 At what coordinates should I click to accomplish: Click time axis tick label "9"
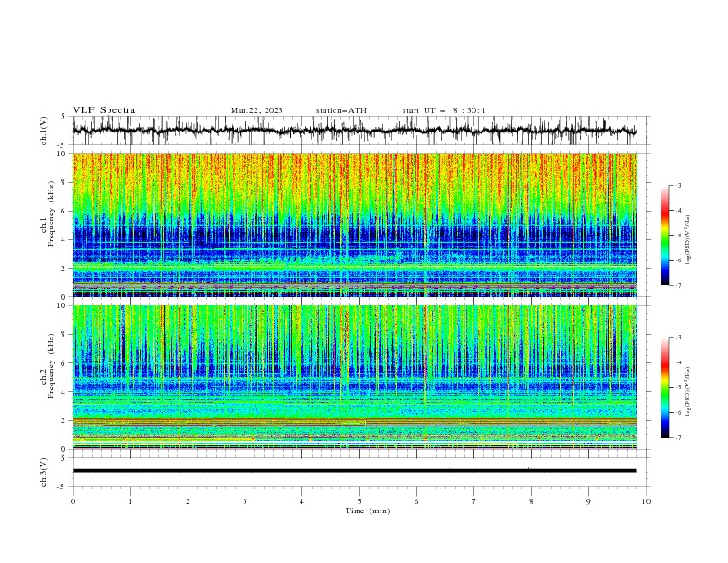[588, 501]
